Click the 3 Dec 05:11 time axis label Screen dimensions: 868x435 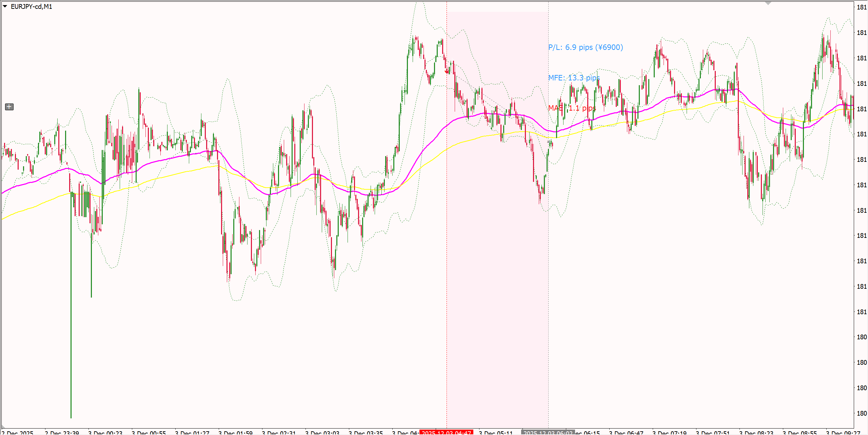click(496, 432)
